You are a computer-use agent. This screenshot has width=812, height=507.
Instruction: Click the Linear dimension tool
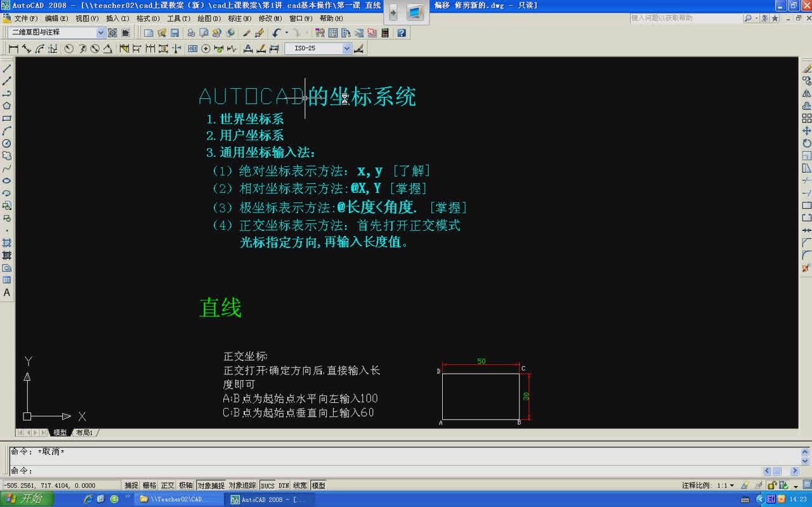[13, 49]
